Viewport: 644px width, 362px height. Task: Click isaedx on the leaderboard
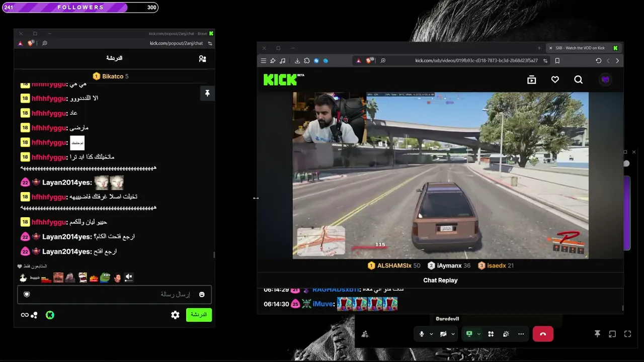pyautogui.click(x=496, y=265)
